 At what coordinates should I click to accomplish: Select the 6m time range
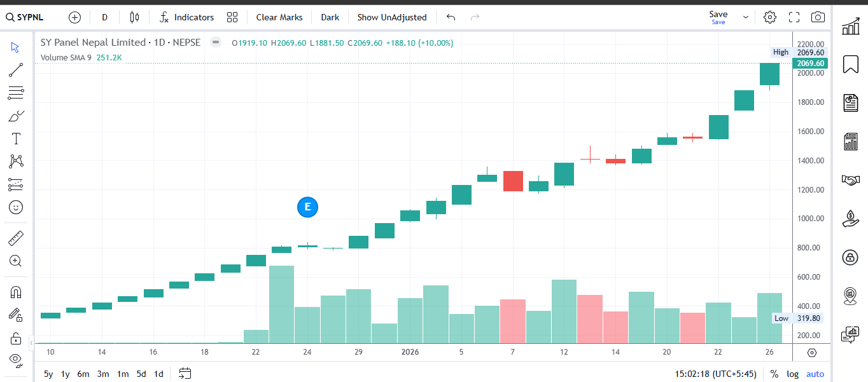[x=83, y=374]
